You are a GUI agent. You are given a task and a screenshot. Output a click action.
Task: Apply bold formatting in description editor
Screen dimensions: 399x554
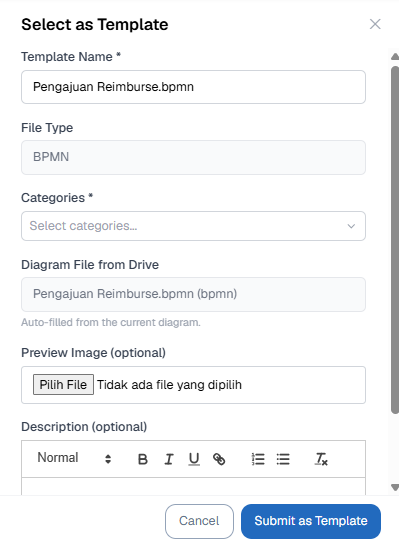tap(142, 459)
